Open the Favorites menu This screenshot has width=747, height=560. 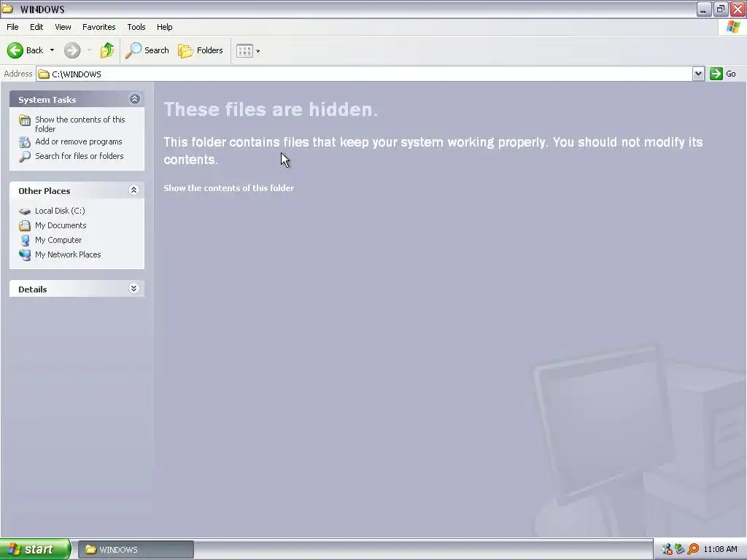coord(98,27)
